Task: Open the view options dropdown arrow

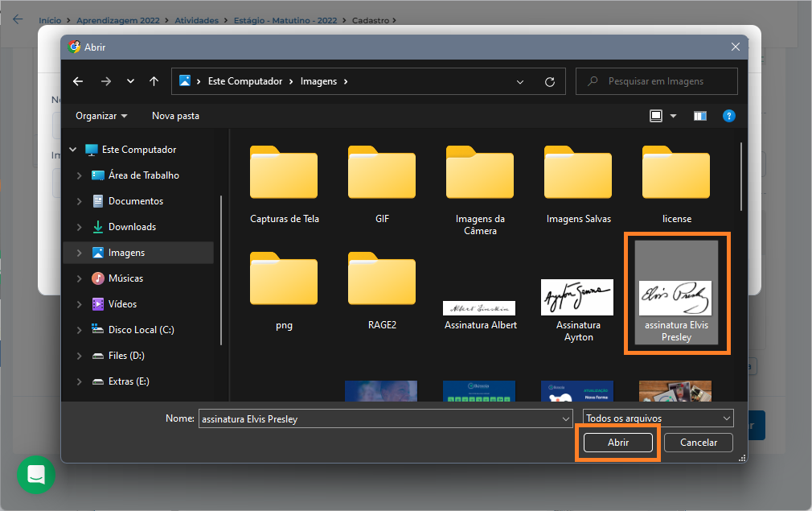Action: (673, 116)
